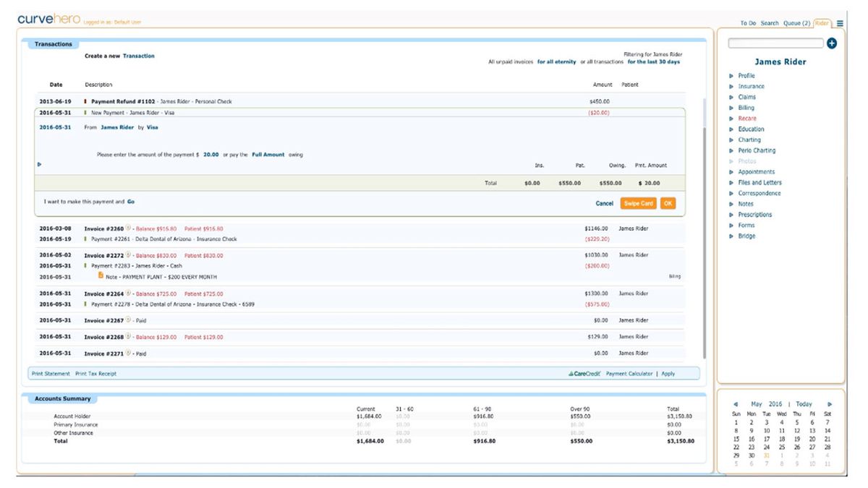Expand payment details triangle in payment form
This screenshot has height=488, width=868.
(38, 164)
